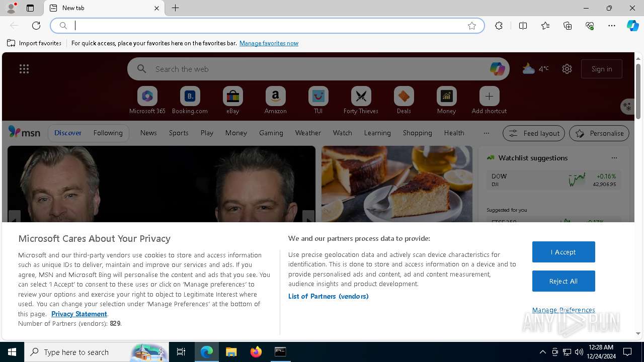Open Task View on taskbar

click(181, 352)
